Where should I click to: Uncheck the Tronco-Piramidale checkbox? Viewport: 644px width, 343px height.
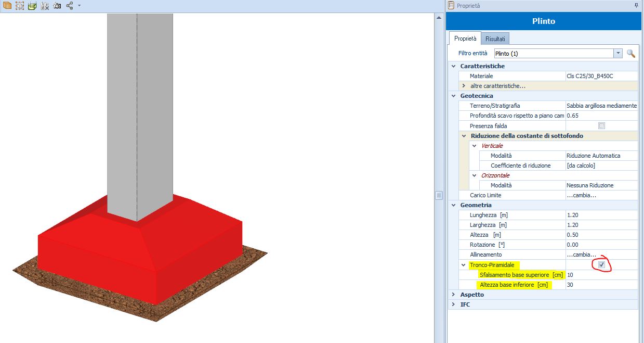click(x=601, y=265)
